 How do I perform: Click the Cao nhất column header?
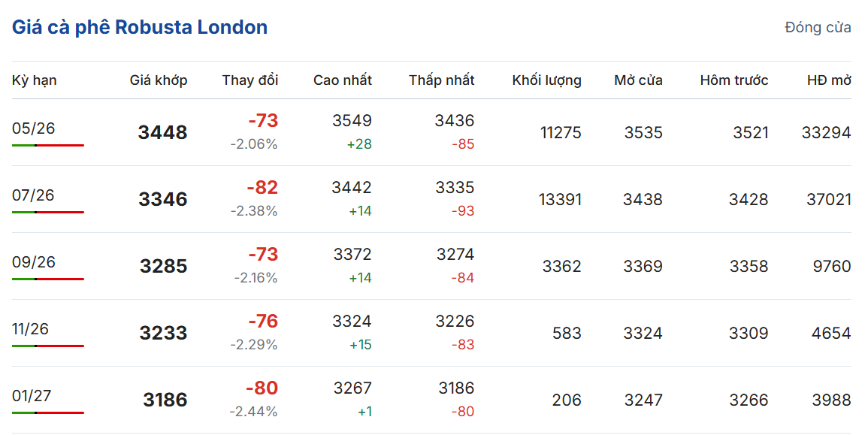tap(342, 80)
